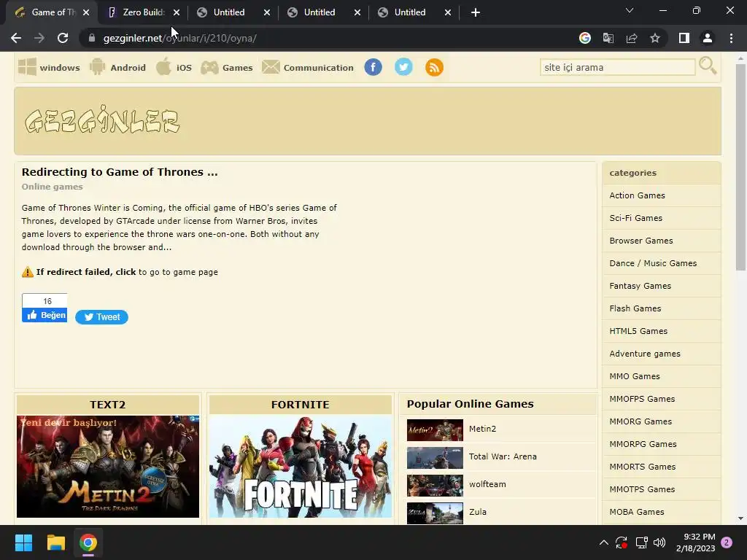The width and height of the screenshot is (747, 560).
Task: Open Windows Start menu
Action: pyautogui.click(x=23, y=542)
